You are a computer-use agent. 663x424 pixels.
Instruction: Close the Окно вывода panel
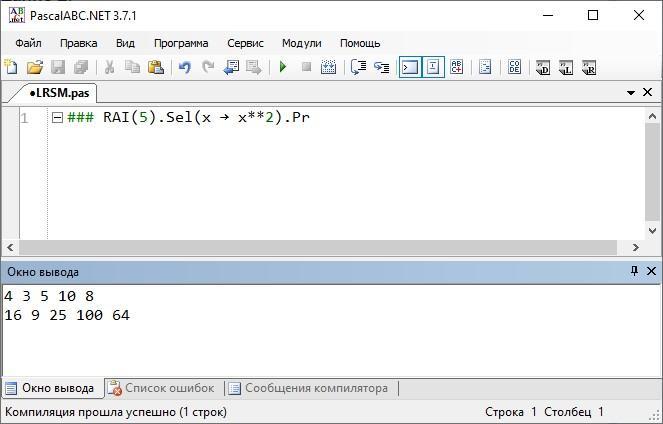pos(651,271)
